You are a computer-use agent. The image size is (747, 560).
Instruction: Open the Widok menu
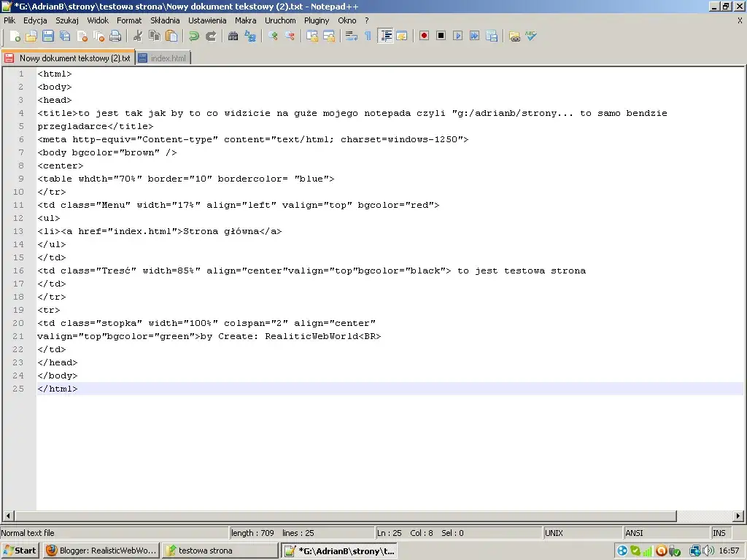point(98,20)
